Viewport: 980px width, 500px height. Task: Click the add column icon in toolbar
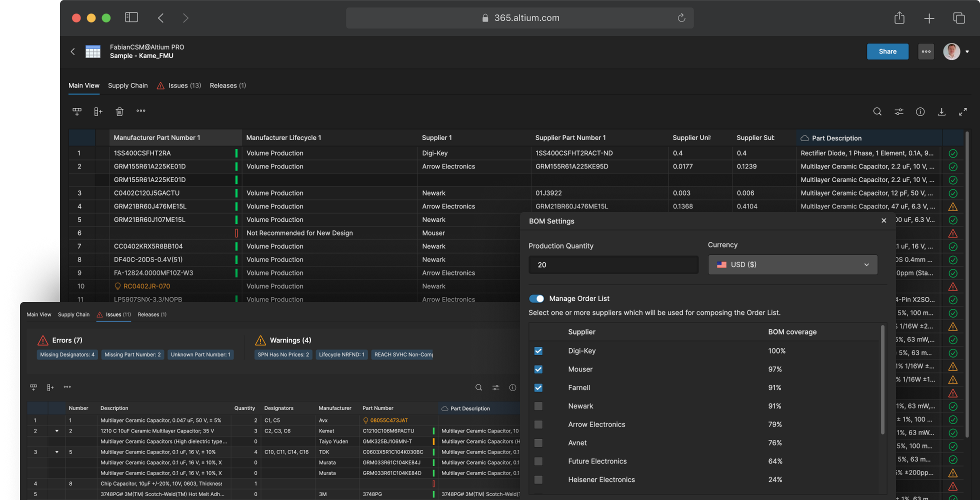coord(98,111)
